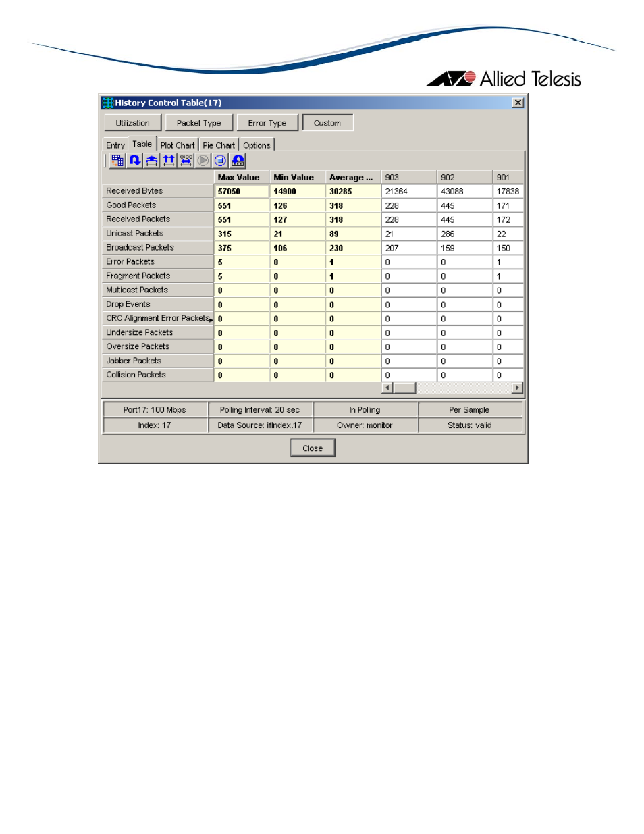Click the Owner: monitor field
Viewport: 644px width, 834px height.
[x=365, y=425]
